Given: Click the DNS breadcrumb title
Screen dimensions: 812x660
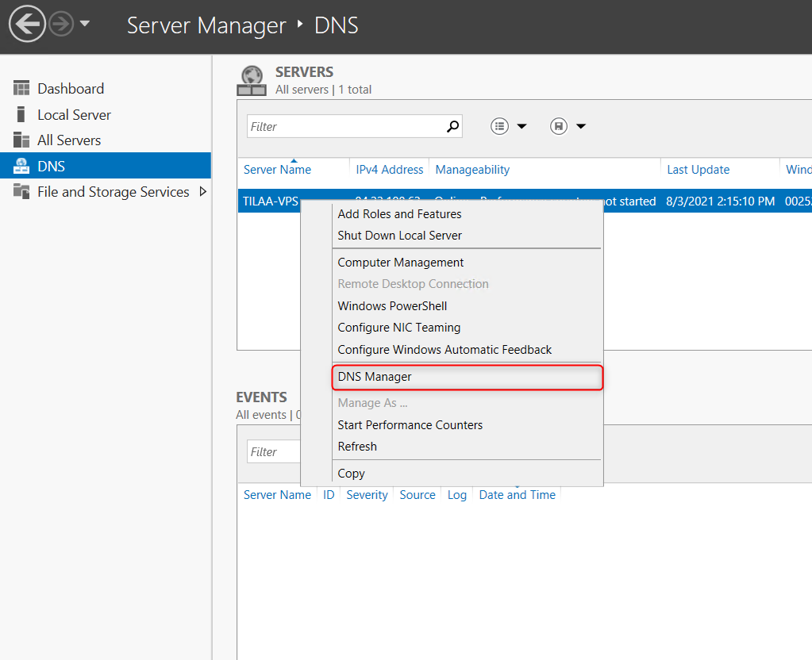Looking at the screenshot, I should [336, 25].
